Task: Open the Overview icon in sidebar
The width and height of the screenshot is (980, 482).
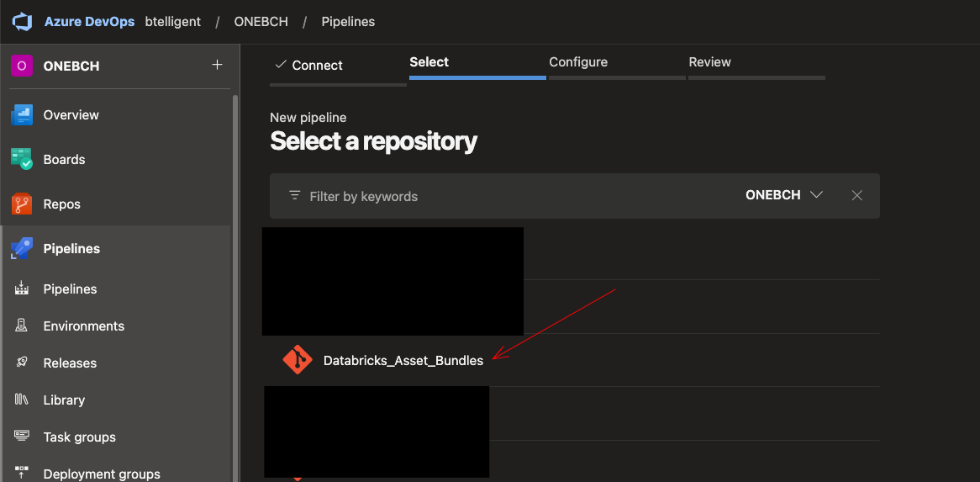Action: click(x=22, y=115)
